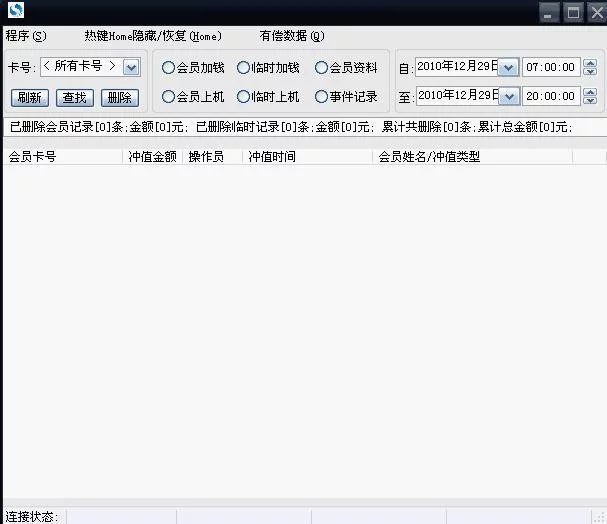Click the app logo icon in title bar
The height and width of the screenshot is (524, 607).
pos(14,12)
